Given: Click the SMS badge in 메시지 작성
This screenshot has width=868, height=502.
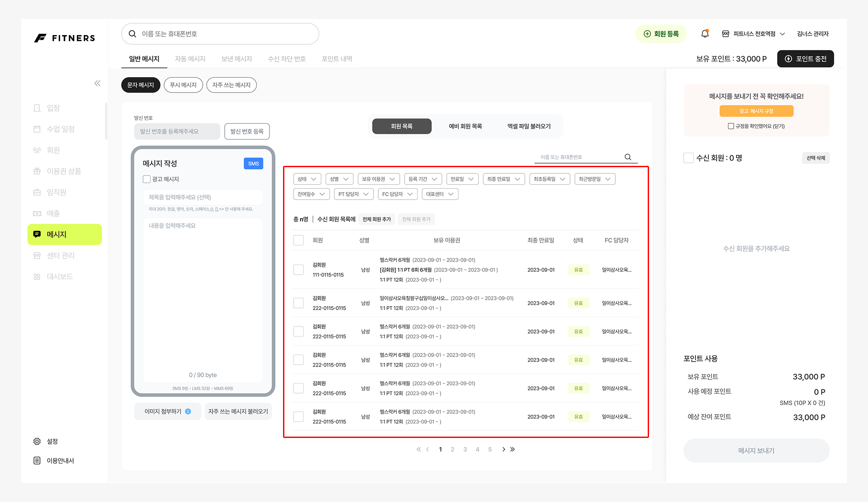Looking at the screenshot, I should click(x=254, y=164).
